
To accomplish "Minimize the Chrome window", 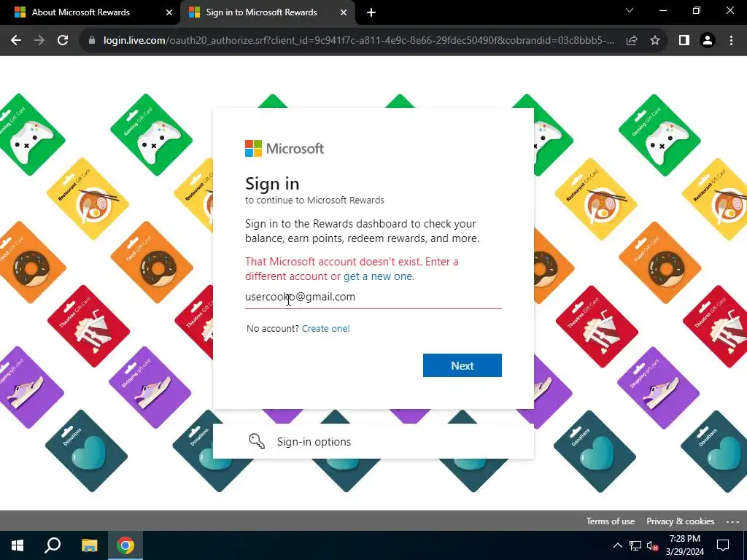I will [x=662, y=10].
